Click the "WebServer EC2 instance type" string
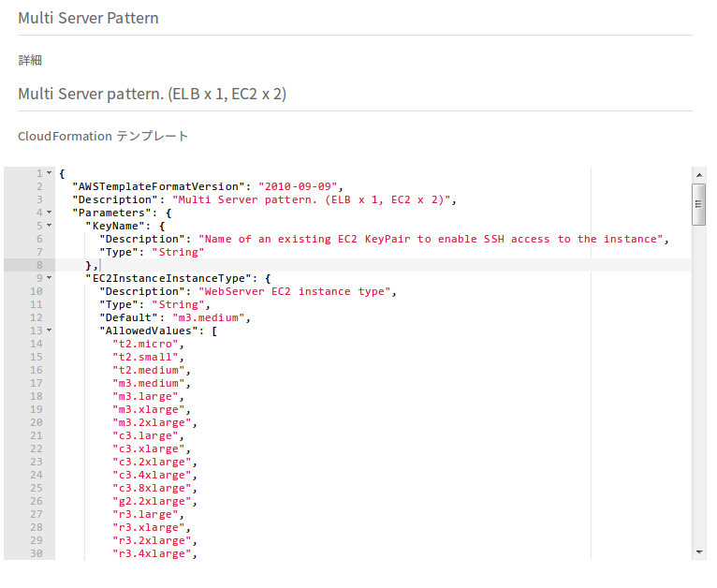Image resolution: width=717 pixels, height=588 pixels. coord(294,292)
